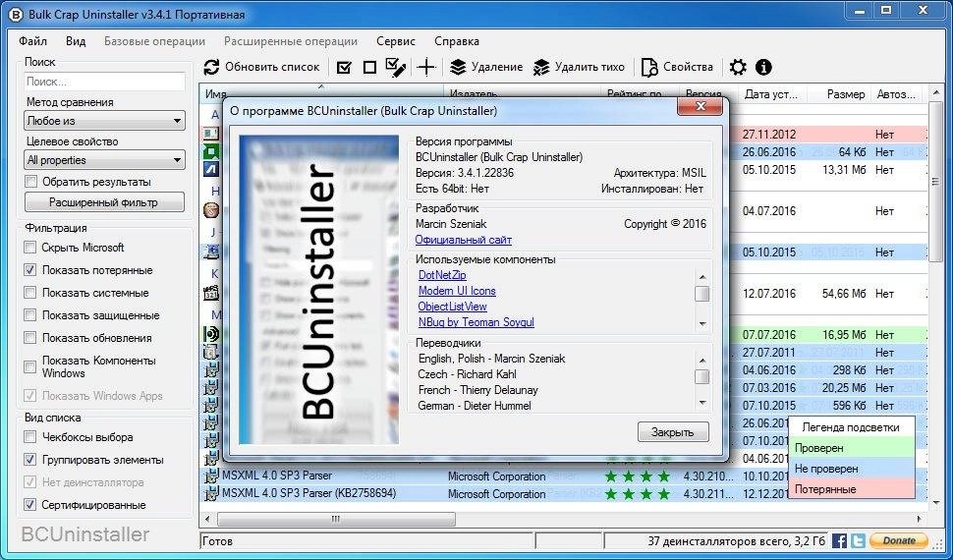Toggle Сертифицированные checkbox
Screen dimensions: 953x560
point(29,505)
